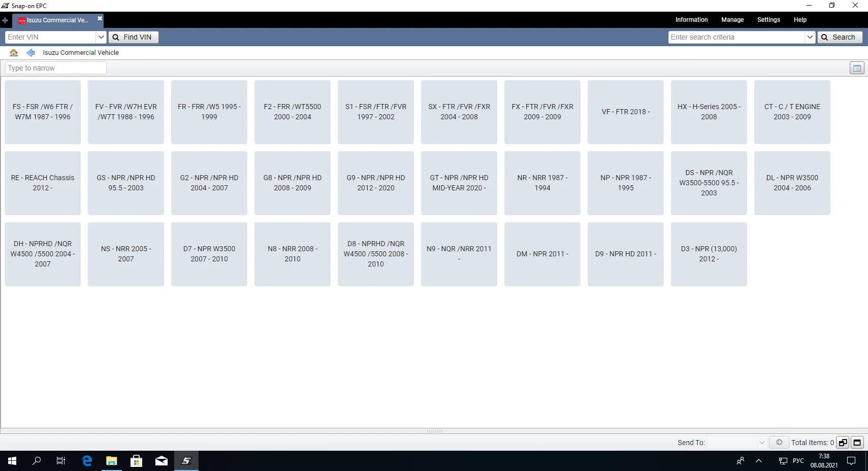The width and height of the screenshot is (868, 471).
Task: Click the Enter VIN input field
Action: [50, 37]
